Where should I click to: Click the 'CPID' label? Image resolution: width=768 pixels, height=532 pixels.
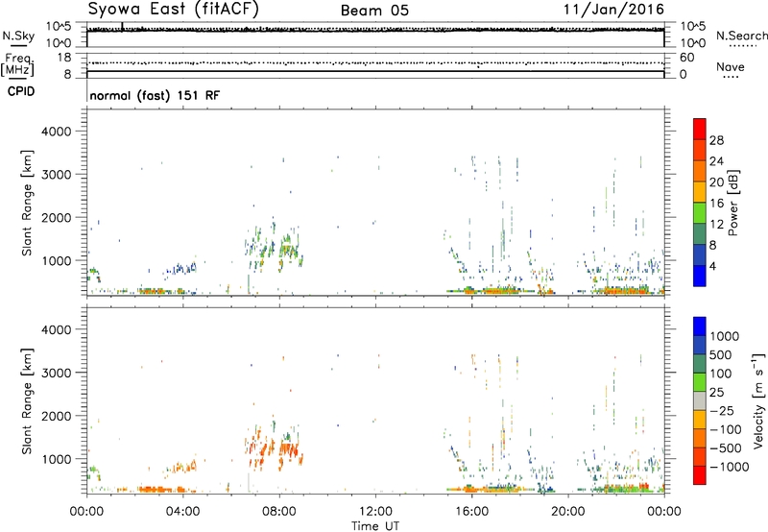21,91
